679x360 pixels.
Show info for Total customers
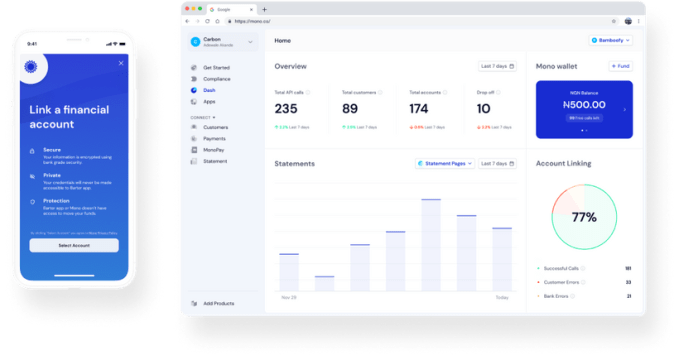[x=380, y=92]
